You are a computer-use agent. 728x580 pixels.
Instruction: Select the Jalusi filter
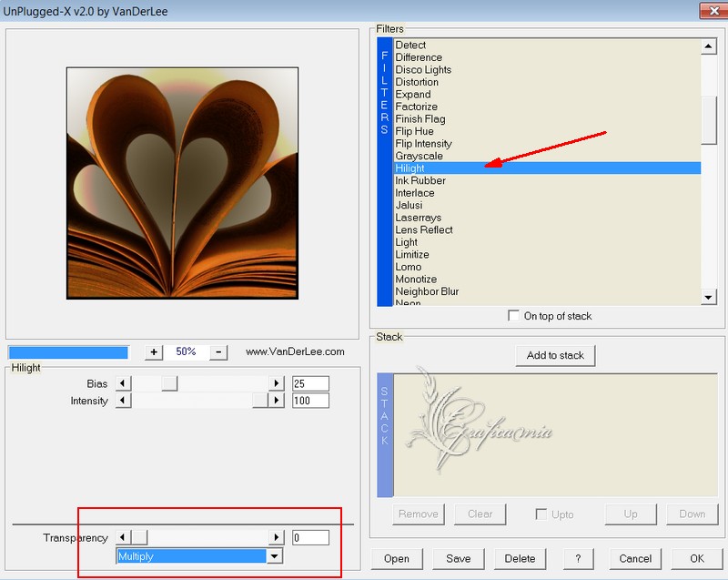coord(547,205)
